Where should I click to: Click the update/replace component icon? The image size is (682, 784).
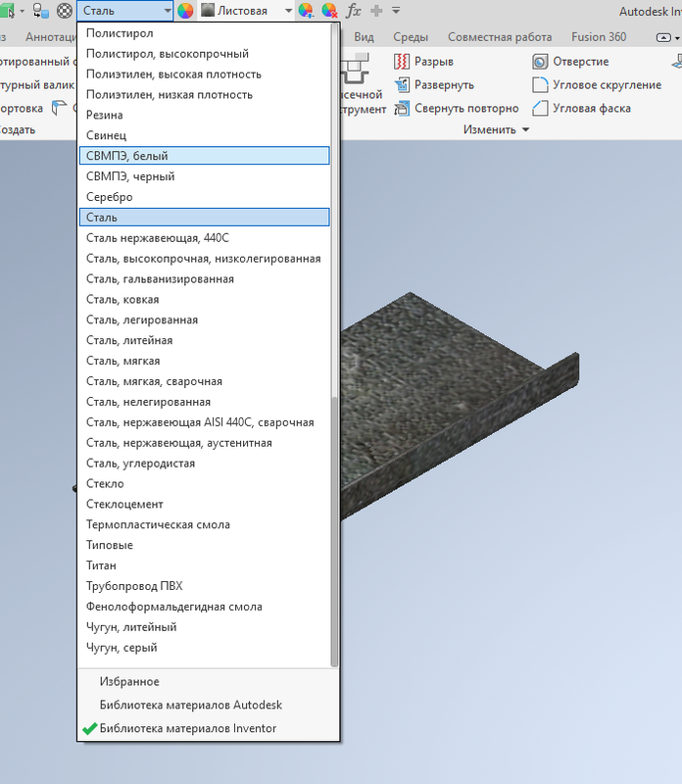pos(40,11)
